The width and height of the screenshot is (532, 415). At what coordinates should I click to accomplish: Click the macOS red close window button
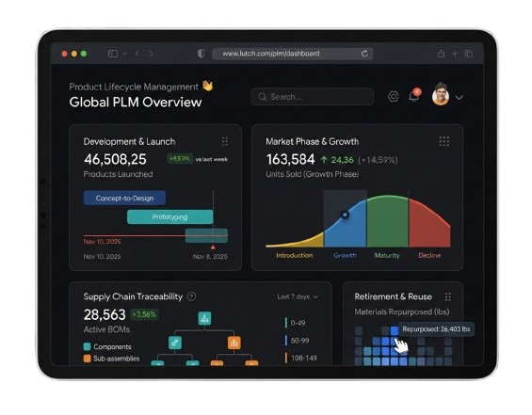pyautogui.click(x=64, y=54)
